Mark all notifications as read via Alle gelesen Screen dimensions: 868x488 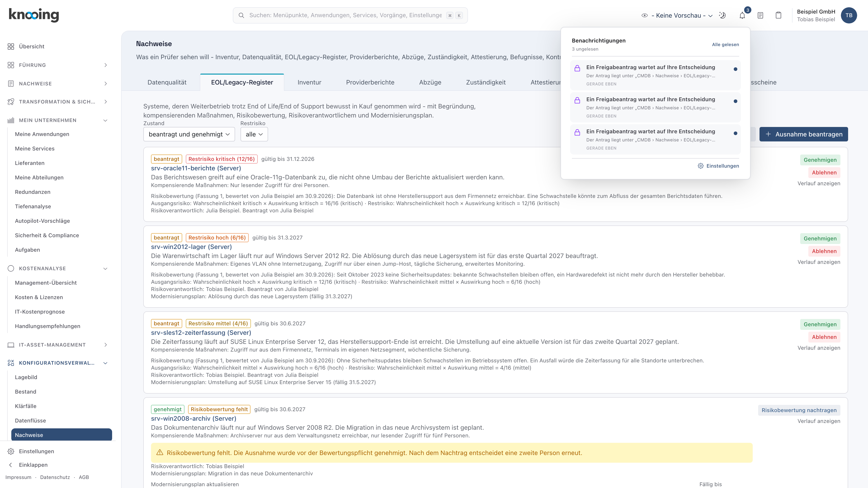tap(725, 45)
